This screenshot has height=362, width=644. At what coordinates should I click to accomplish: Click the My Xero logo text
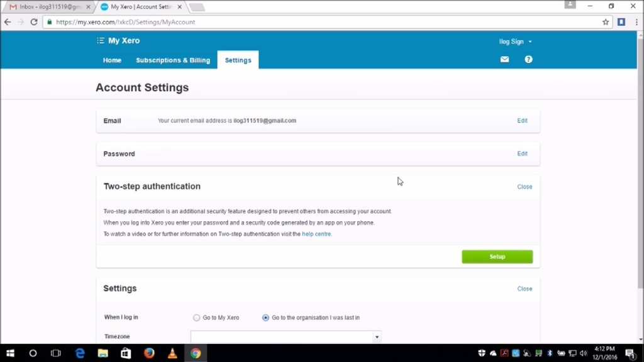[x=124, y=41]
